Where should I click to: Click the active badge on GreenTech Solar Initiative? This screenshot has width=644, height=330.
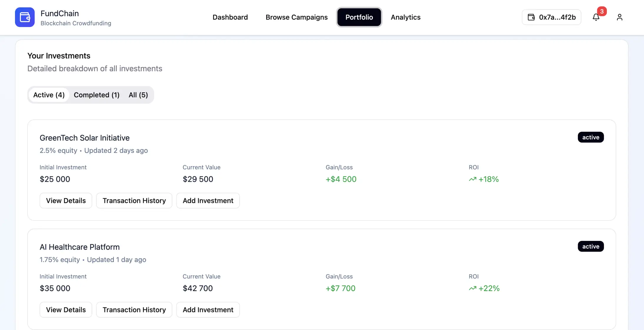click(x=591, y=137)
